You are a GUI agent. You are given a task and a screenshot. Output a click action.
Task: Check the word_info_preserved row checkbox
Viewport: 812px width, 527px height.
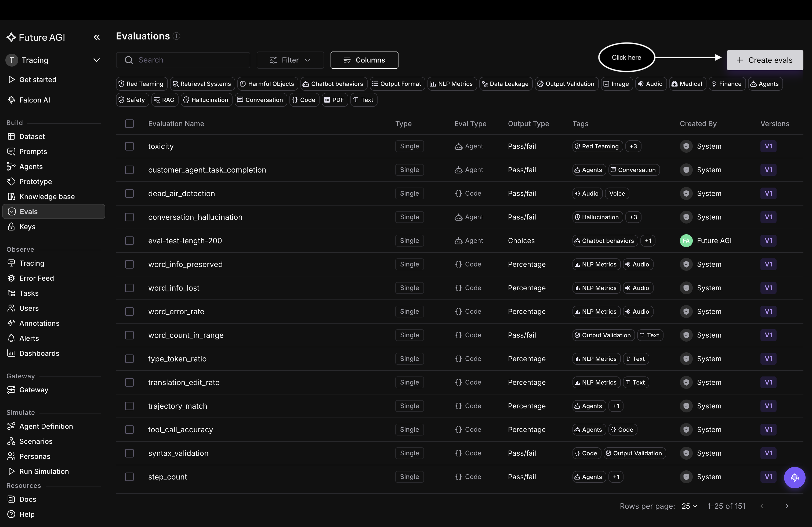(x=129, y=264)
